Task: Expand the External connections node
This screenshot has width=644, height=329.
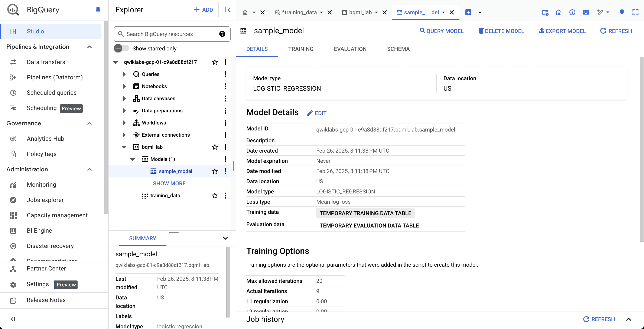Action: 124,135
